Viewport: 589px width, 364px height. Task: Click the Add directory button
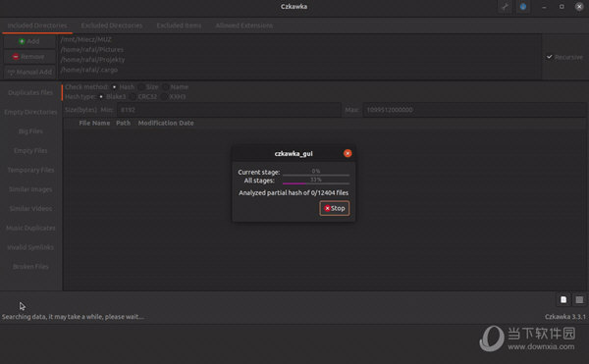29,41
